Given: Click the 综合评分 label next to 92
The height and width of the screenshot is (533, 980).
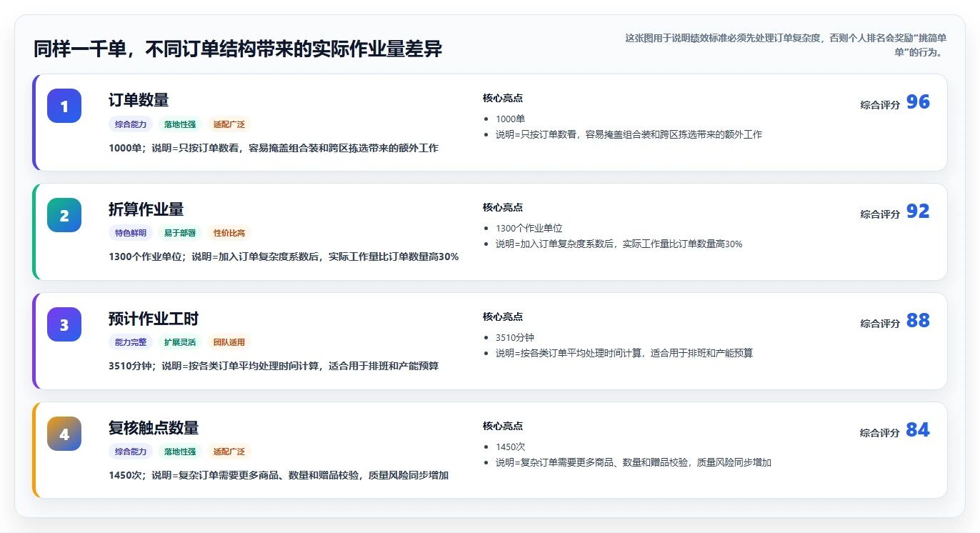Looking at the screenshot, I should point(880,214).
